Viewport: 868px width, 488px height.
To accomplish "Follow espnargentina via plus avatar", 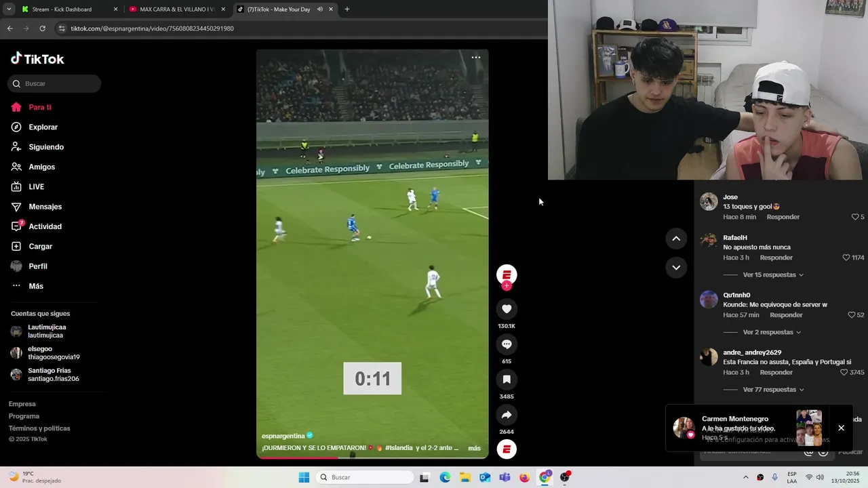I will [507, 286].
